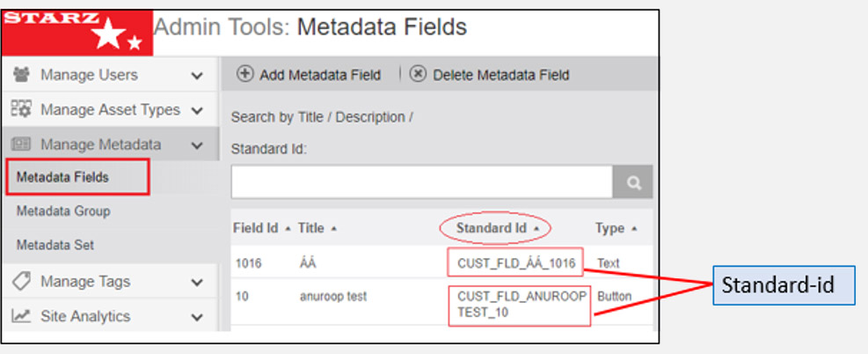Click the Site Analytics chart icon

21,316
